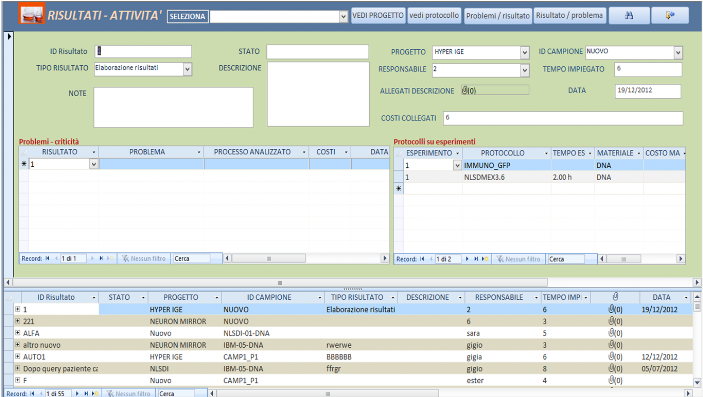Click Nessun filtro in Problemi subform
Screen dimensions: 703x397
coord(144,258)
